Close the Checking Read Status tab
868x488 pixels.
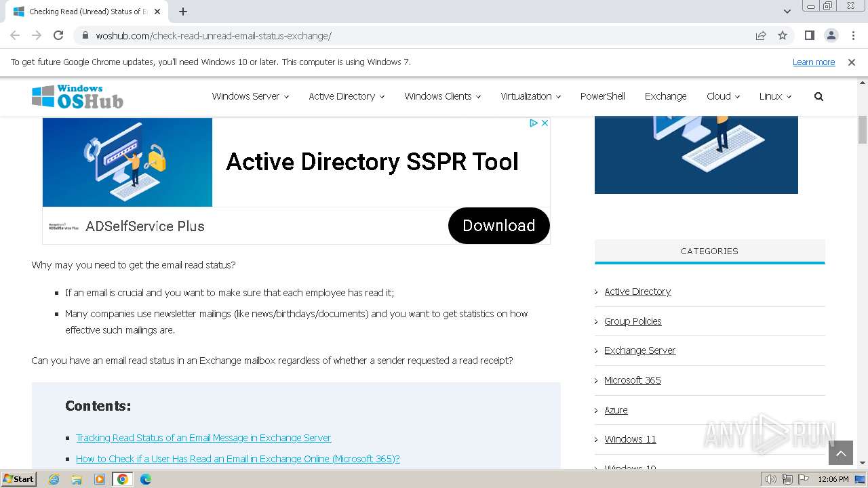pyautogui.click(x=157, y=12)
